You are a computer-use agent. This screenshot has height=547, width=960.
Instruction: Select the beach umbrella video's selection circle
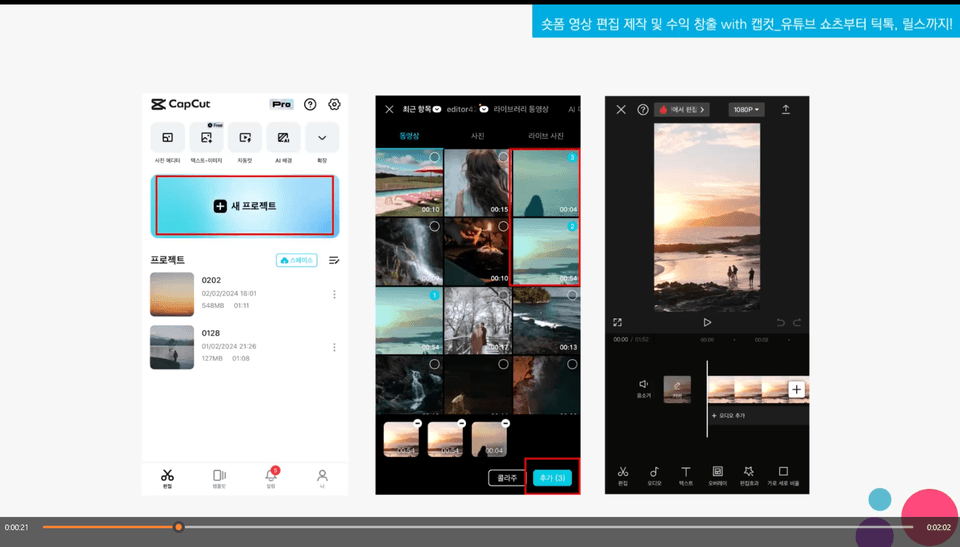point(434,158)
